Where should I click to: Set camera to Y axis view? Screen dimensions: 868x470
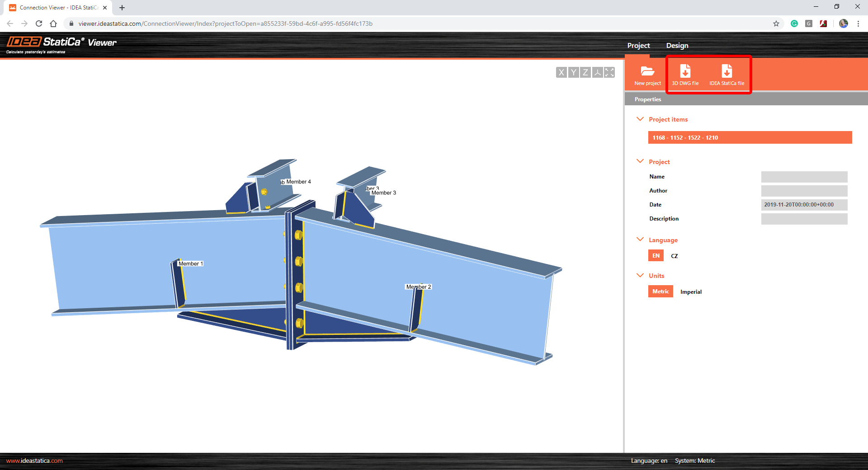573,72
